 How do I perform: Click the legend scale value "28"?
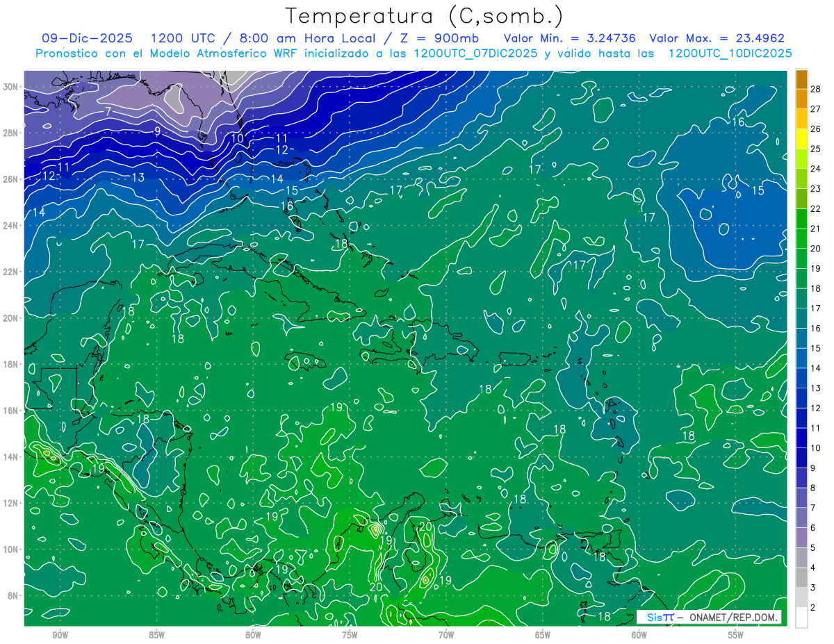point(816,88)
